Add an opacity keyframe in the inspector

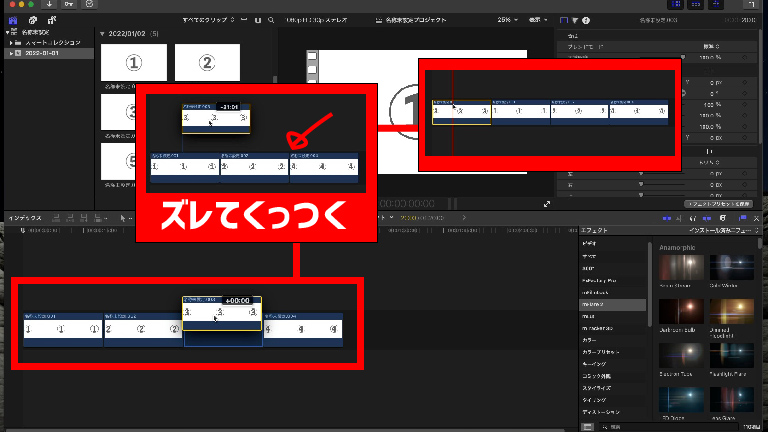[x=745, y=57]
